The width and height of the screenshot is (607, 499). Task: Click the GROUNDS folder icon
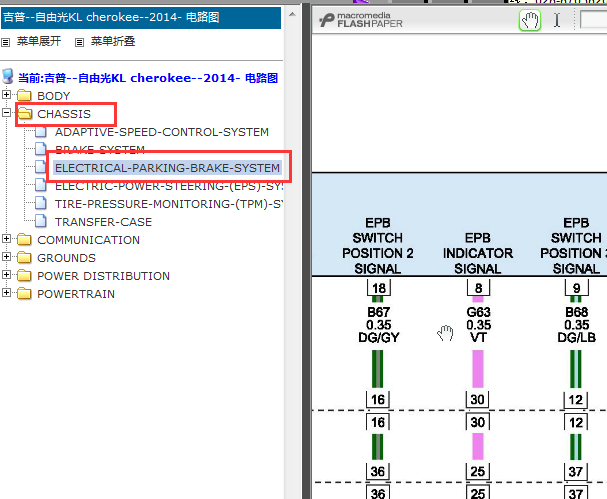pos(24,257)
